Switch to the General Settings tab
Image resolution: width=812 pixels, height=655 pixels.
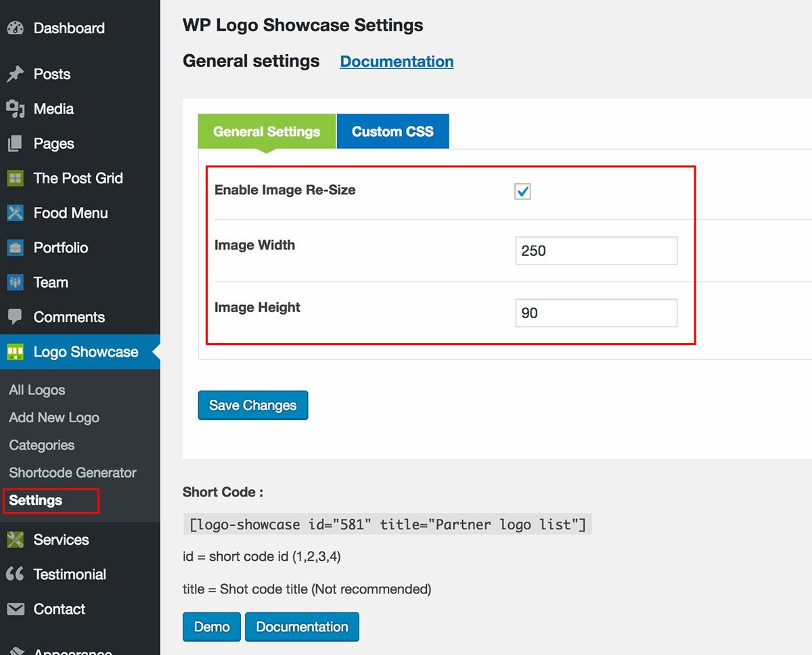(x=267, y=131)
